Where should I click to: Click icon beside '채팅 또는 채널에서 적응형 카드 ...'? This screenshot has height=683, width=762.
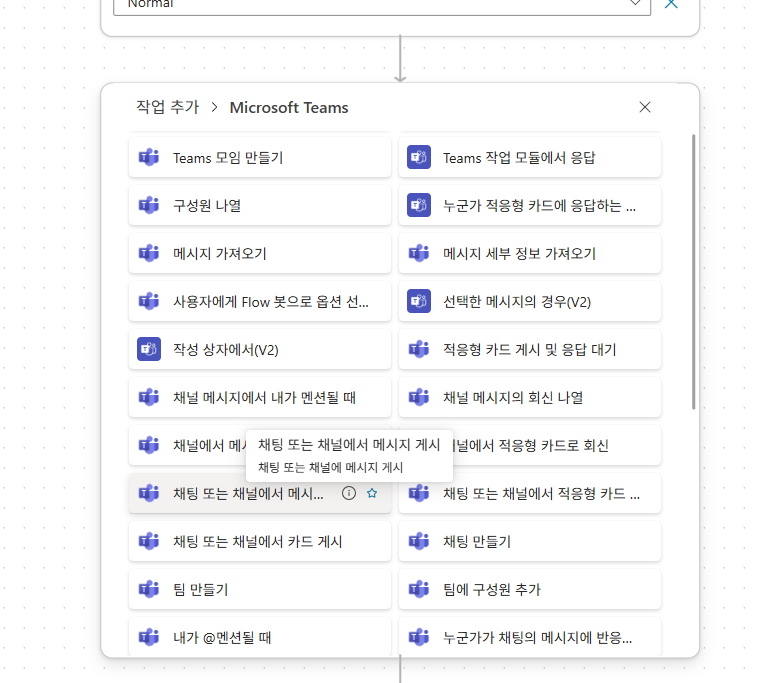(x=419, y=493)
